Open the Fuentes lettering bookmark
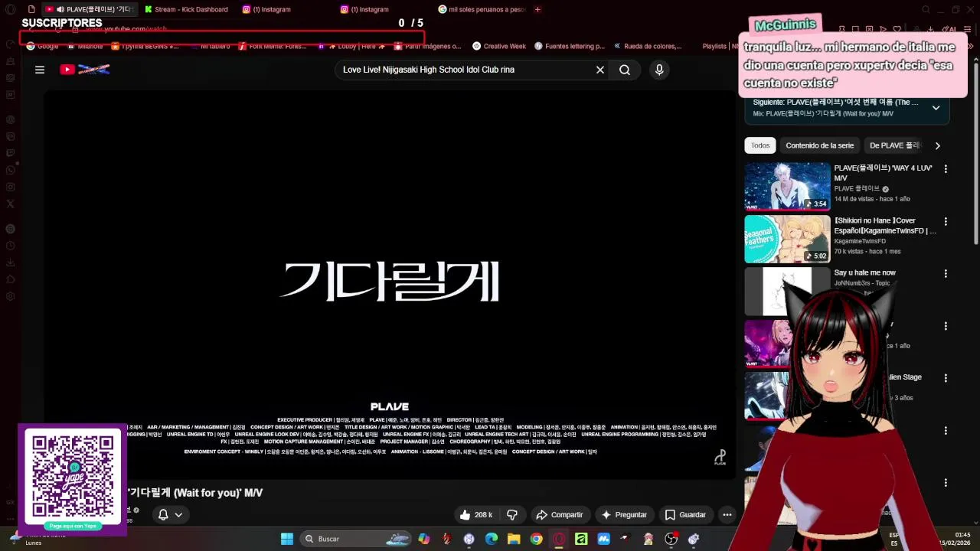 click(x=570, y=46)
